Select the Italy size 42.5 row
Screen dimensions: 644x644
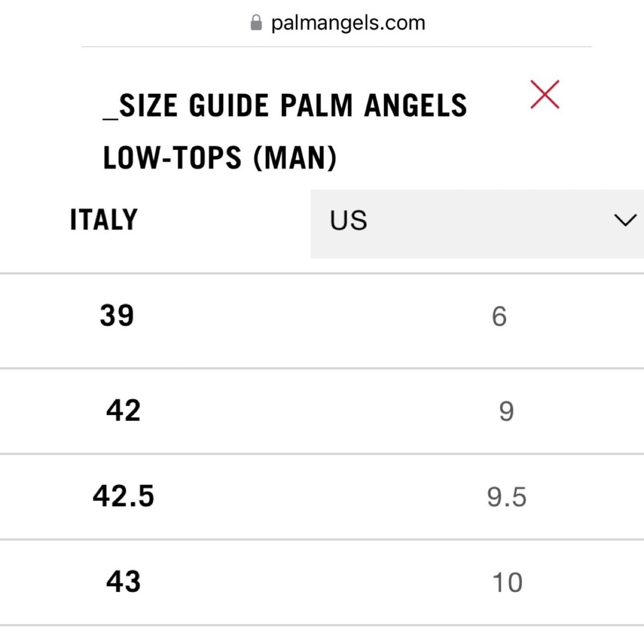322,496
